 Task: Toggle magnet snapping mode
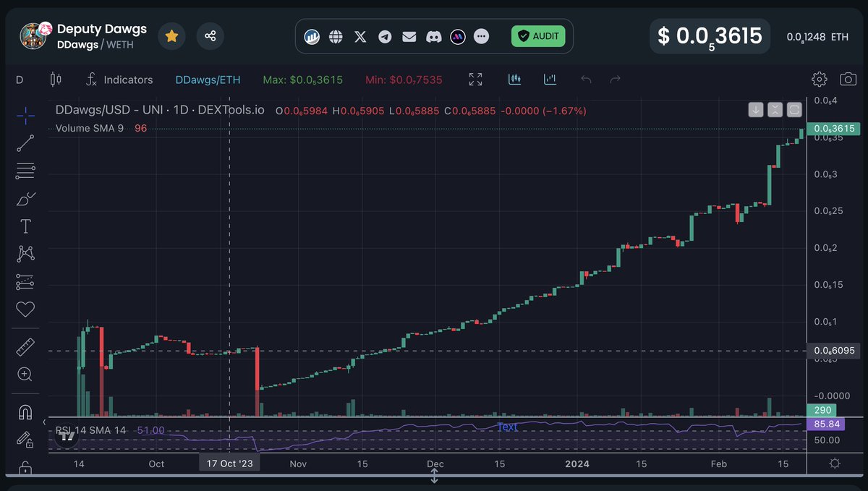point(25,412)
